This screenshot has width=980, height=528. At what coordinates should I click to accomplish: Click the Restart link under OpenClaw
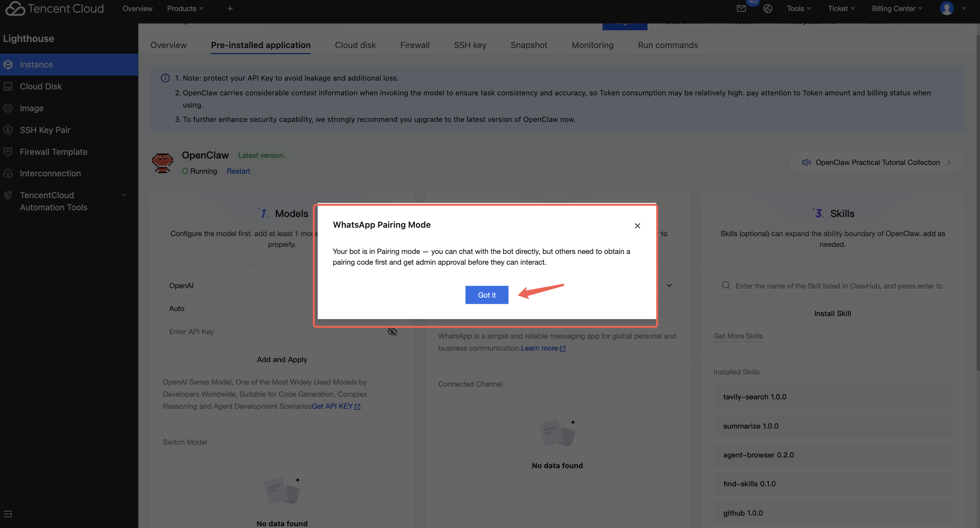pyautogui.click(x=238, y=171)
